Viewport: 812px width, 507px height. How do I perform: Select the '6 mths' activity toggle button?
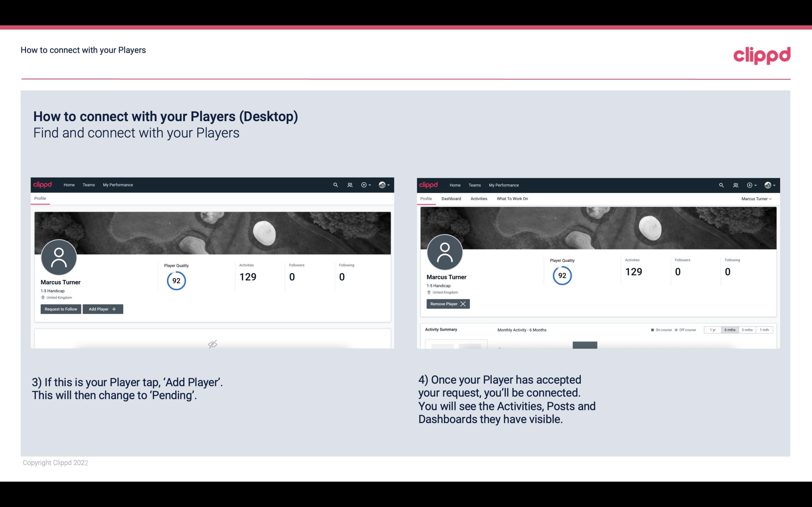coord(730,329)
